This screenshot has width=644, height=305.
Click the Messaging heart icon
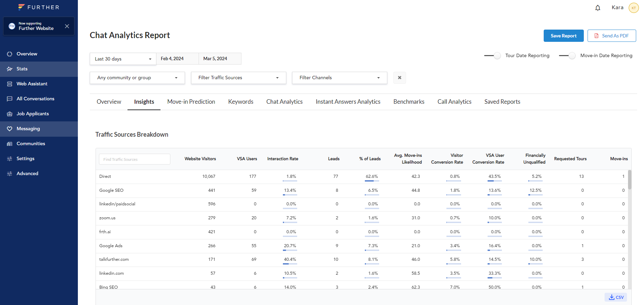point(10,129)
